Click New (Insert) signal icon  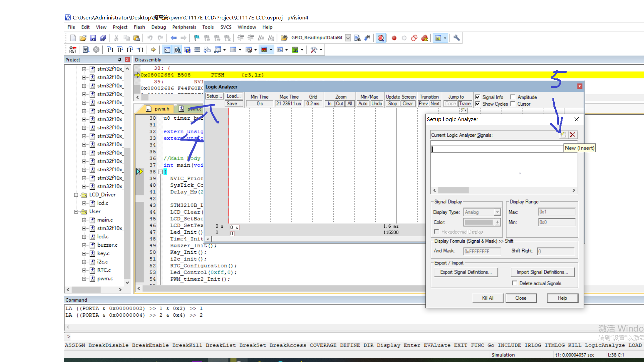point(563,135)
